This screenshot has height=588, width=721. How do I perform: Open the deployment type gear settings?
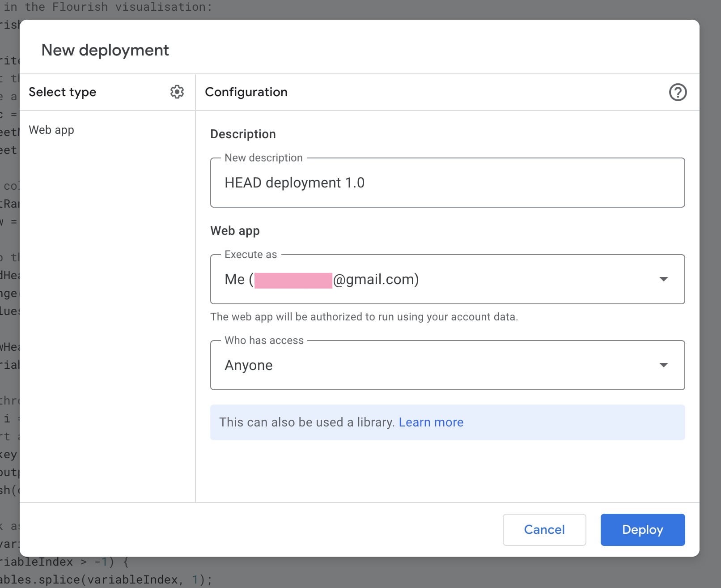(177, 92)
